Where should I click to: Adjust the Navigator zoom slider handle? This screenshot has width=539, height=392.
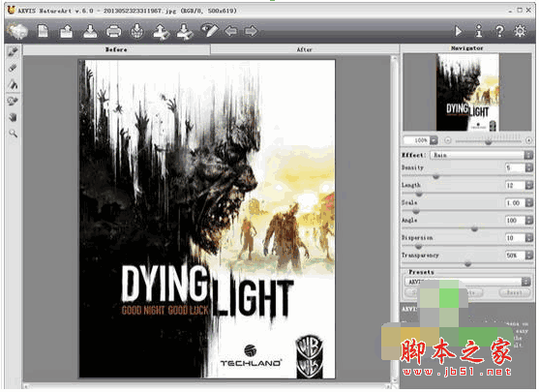point(489,142)
